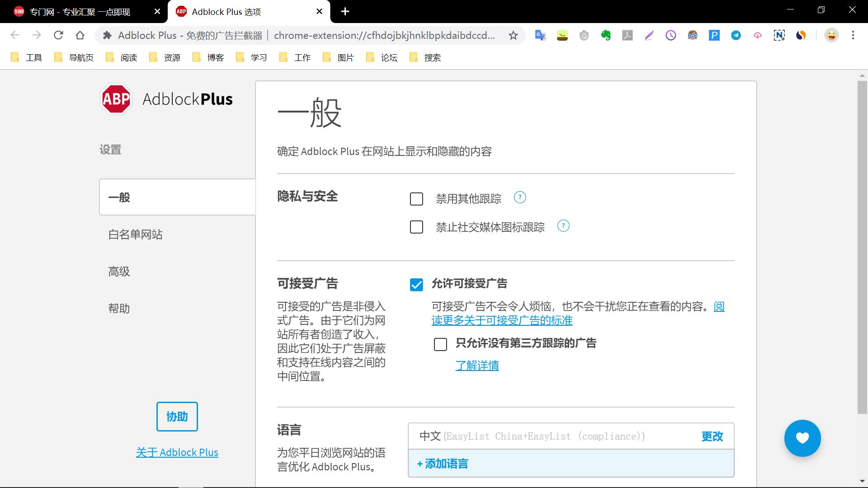Click the blue P extension icon

tap(714, 35)
